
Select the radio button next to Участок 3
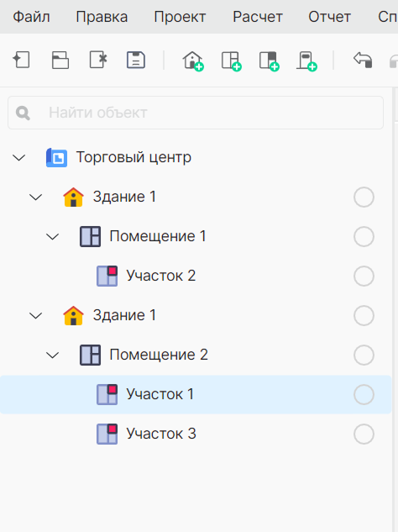[x=364, y=434]
